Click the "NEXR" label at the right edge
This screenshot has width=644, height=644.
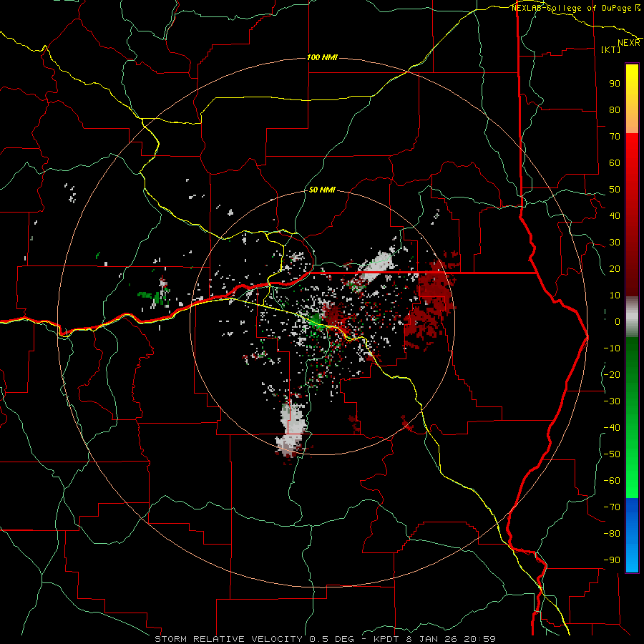click(x=628, y=43)
